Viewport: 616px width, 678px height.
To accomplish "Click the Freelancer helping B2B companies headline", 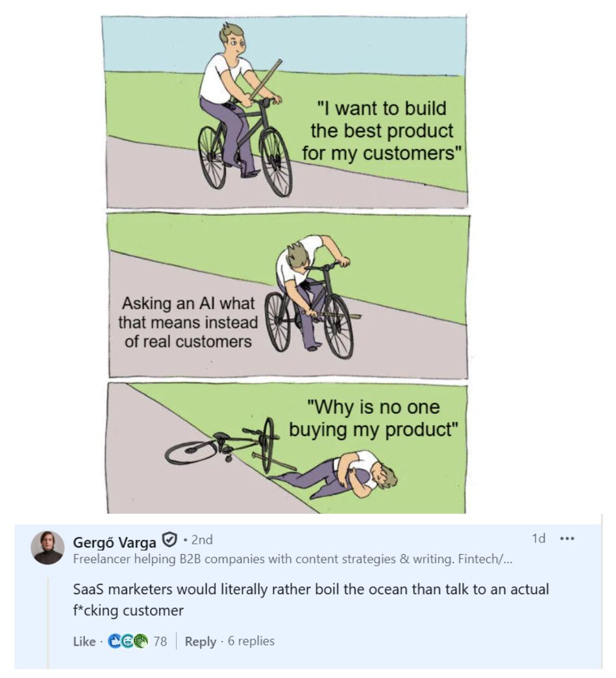I will 292,560.
